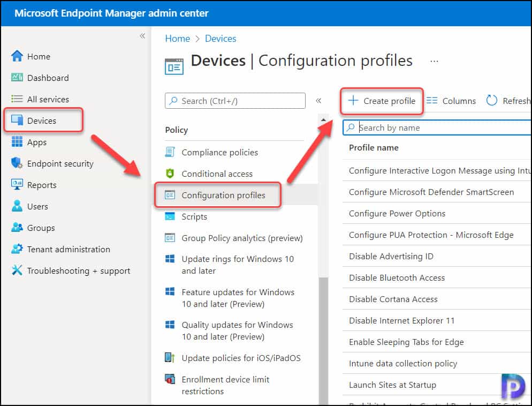Image resolution: width=532 pixels, height=406 pixels.
Task: Click the circular Refresh icon
Action: [x=492, y=101]
